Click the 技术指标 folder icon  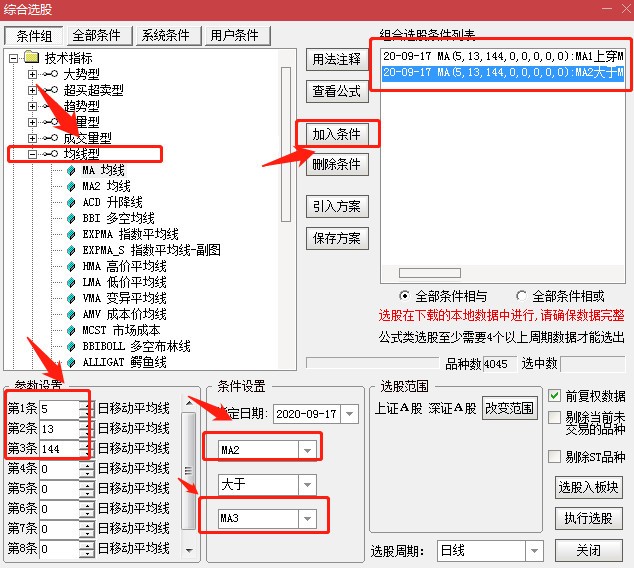(31, 58)
